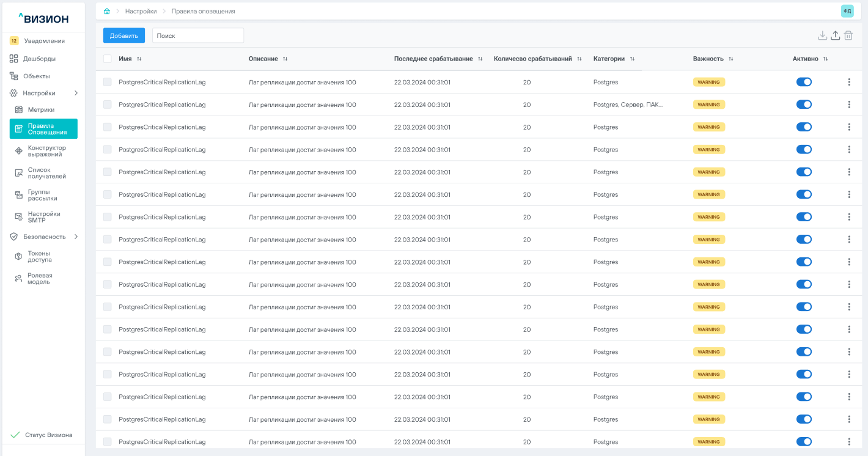868x456 pixels.
Task: Click the upload icon in the toolbar
Action: (835, 35)
